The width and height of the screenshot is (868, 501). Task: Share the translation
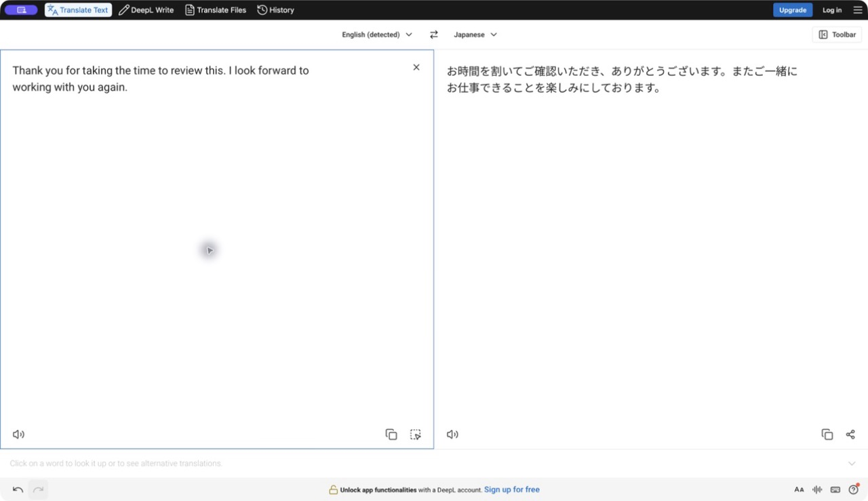(850, 435)
